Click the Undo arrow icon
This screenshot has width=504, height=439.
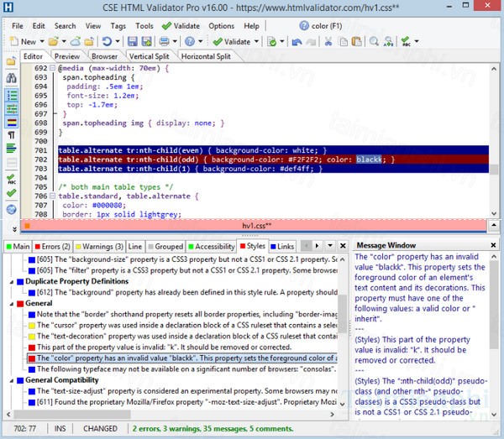[297, 42]
